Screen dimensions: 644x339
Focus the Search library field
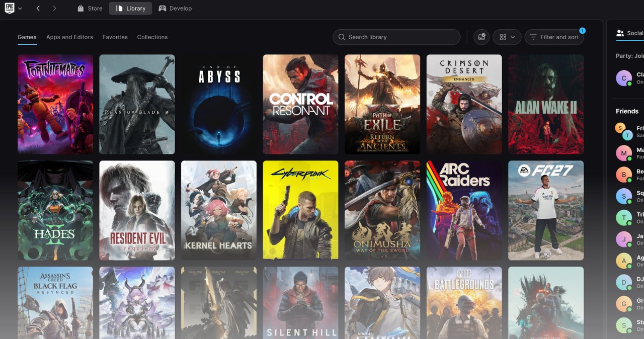[396, 37]
